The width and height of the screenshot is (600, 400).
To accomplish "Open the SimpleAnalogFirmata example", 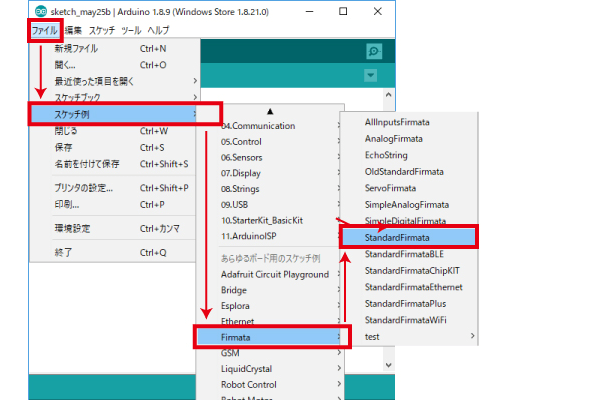I will [x=409, y=204].
